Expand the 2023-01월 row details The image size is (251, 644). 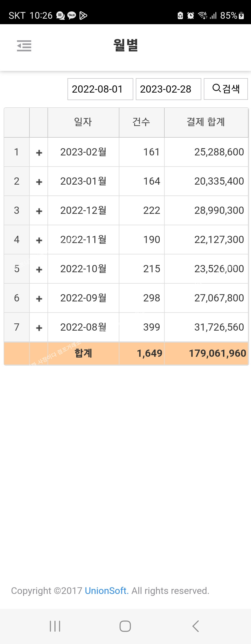(39, 182)
